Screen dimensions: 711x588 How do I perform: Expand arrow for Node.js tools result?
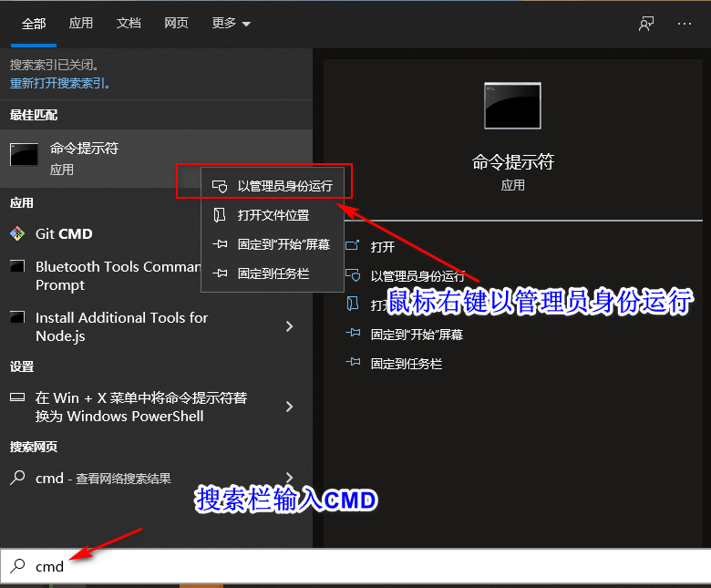(x=289, y=326)
